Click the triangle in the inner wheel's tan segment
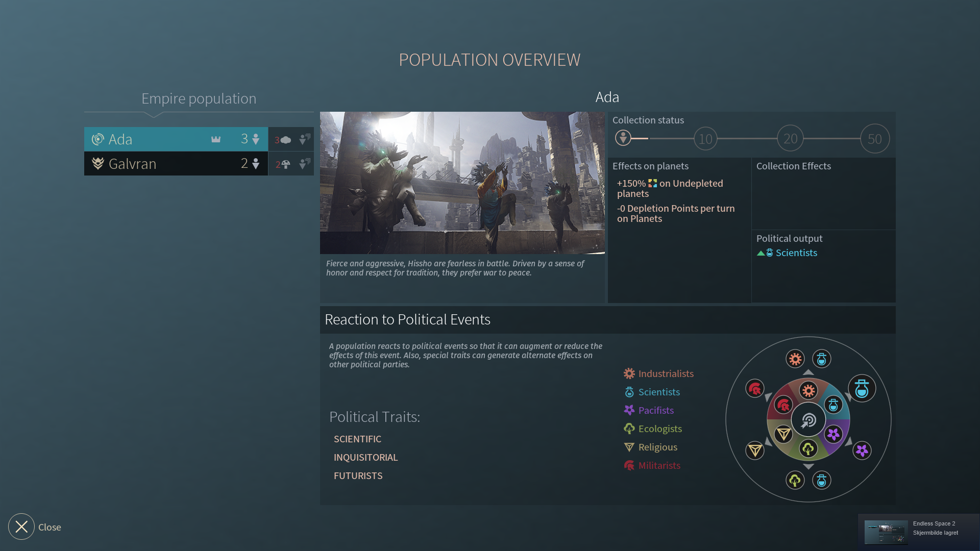This screenshot has width=980, height=551. (783, 434)
